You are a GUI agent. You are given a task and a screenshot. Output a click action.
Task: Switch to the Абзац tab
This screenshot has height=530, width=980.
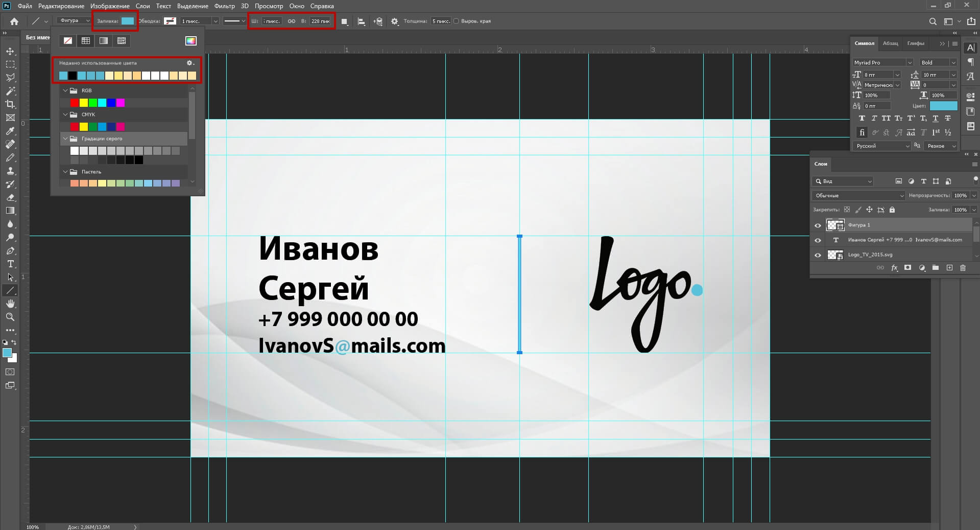click(890, 43)
